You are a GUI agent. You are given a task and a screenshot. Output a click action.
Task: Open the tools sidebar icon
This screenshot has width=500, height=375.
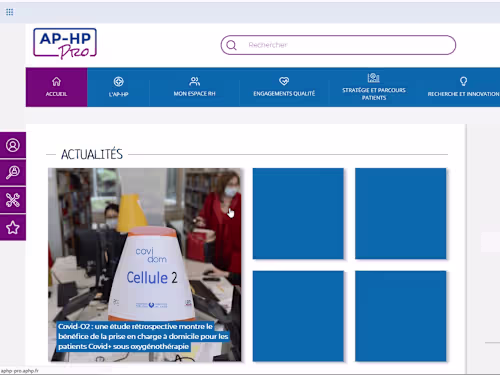[13, 200]
